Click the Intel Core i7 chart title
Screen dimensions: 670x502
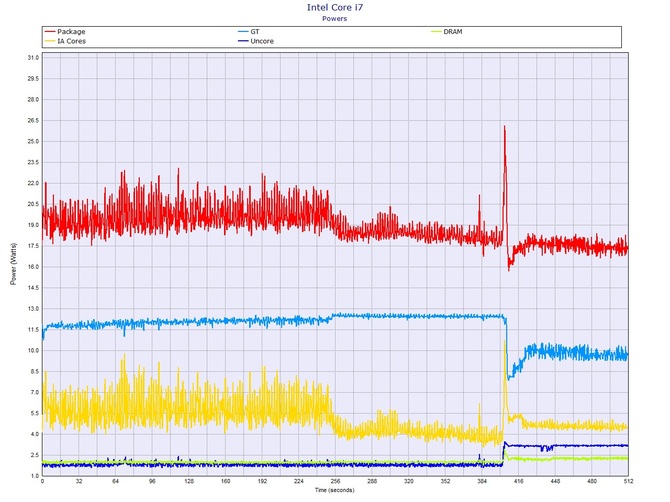pos(335,7)
